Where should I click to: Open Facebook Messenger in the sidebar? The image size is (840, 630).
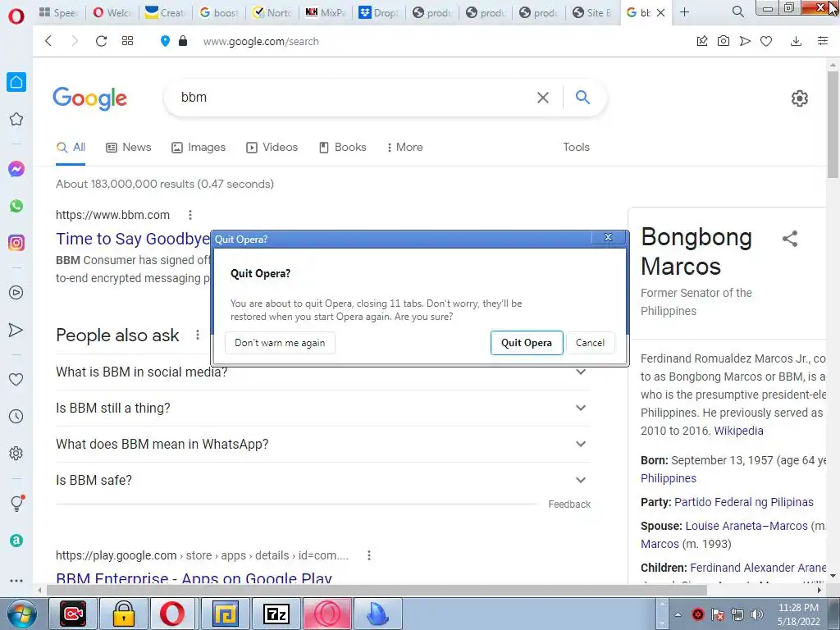coord(16,169)
